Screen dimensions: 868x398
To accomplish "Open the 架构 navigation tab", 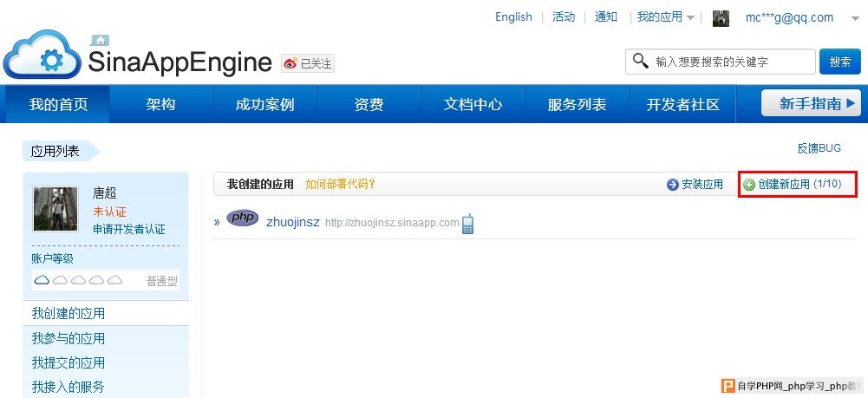I will pyautogui.click(x=161, y=104).
